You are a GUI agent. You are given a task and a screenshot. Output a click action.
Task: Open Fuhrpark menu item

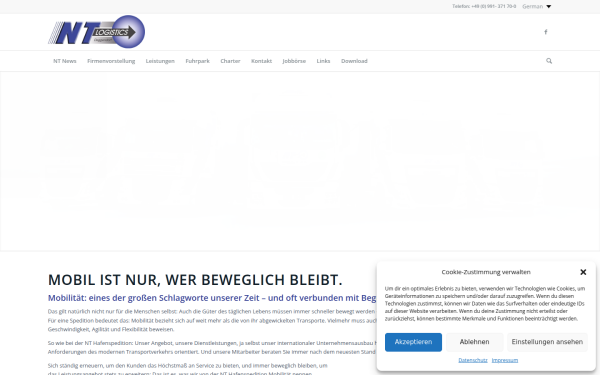click(197, 61)
